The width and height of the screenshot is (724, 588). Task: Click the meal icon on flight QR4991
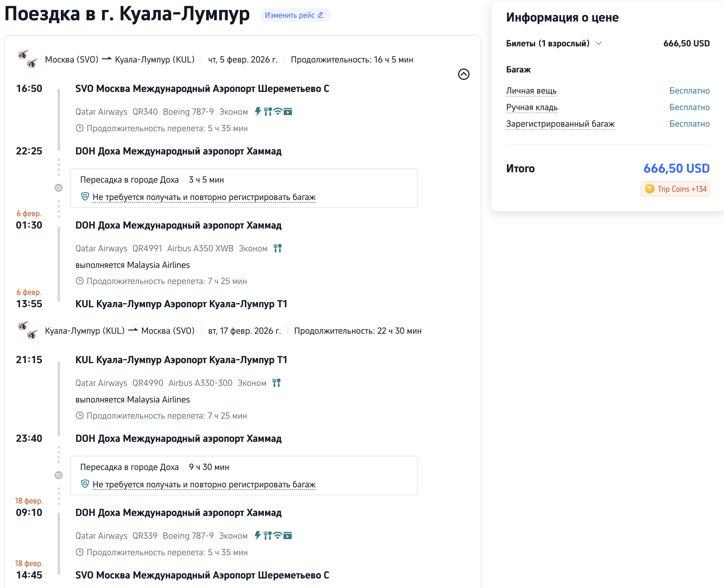pos(278,248)
